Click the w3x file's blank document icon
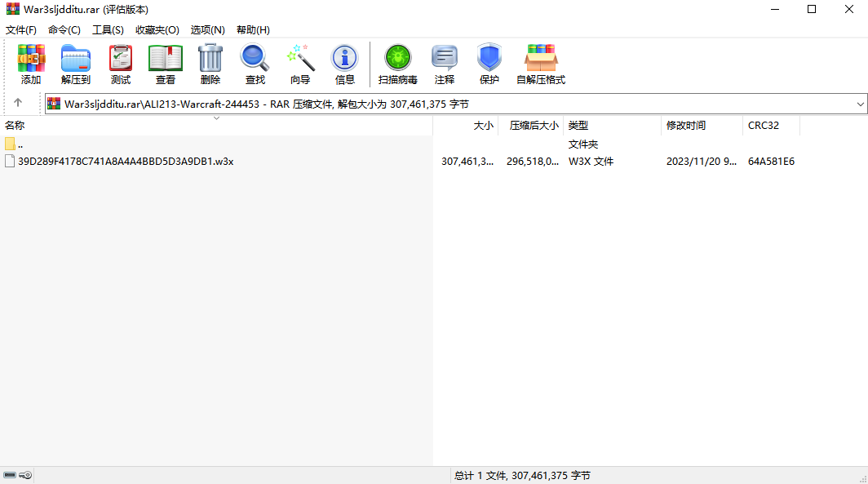 pyautogui.click(x=10, y=161)
